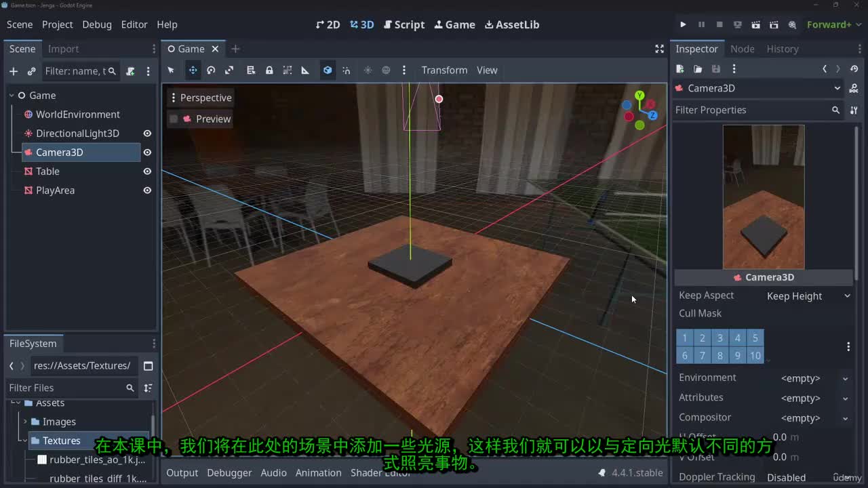Stop the running project
868x488 pixels.
(x=719, y=24)
